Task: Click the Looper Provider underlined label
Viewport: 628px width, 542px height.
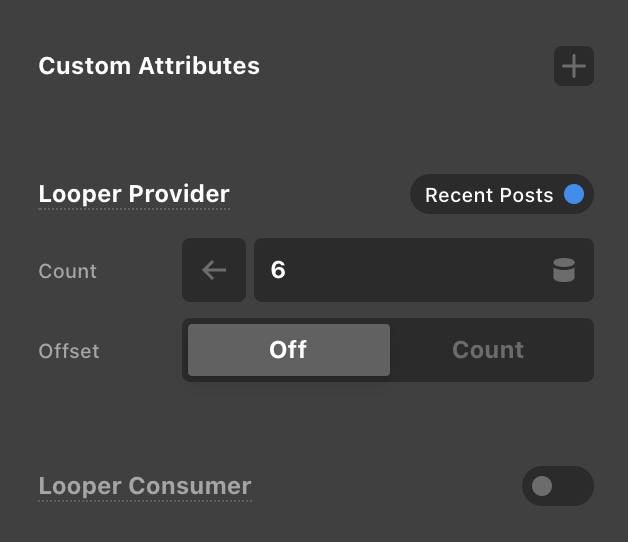Action: click(x=134, y=194)
